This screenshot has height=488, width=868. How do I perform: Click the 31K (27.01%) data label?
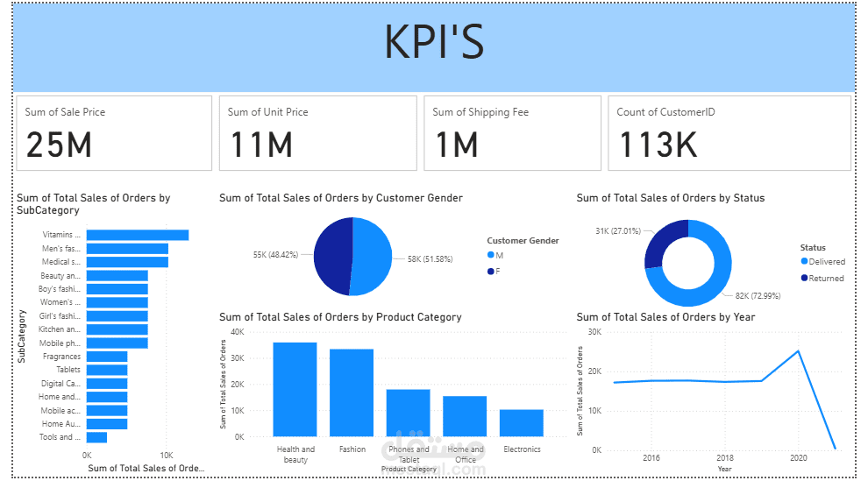click(618, 230)
